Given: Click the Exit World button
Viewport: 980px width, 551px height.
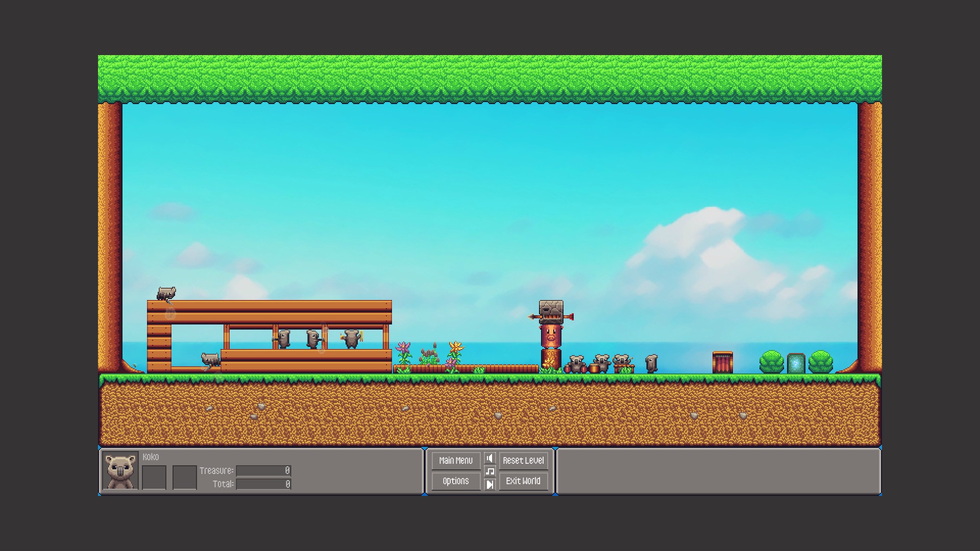Looking at the screenshot, I should [x=523, y=481].
